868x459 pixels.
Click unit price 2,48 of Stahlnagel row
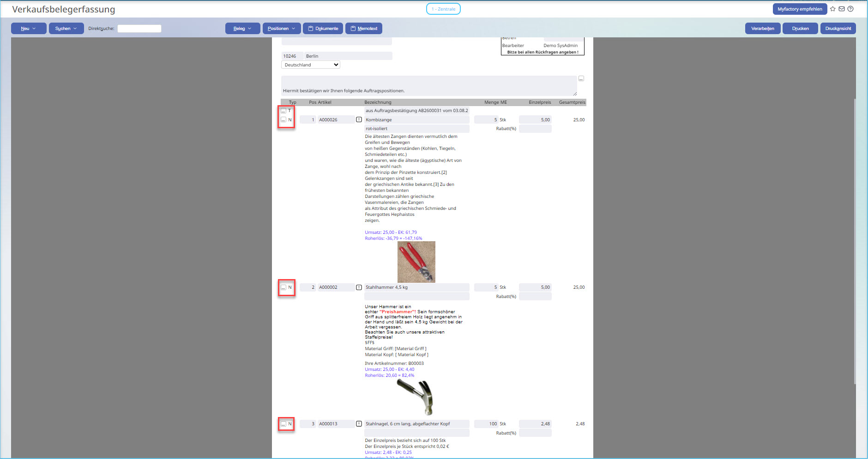pos(535,424)
